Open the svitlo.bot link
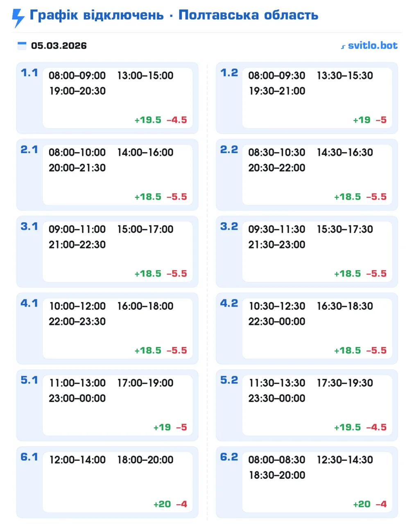The image size is (414, 532). coord(372,45)
